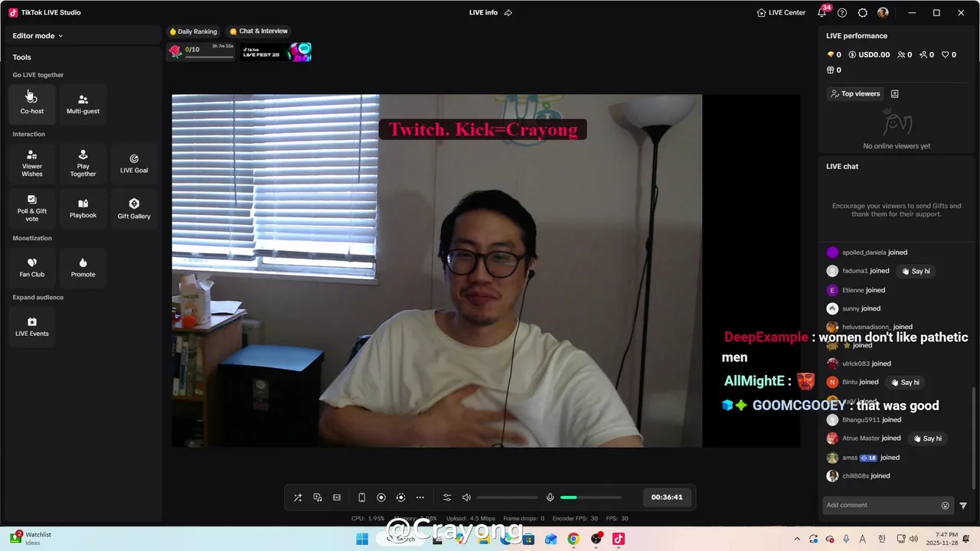Click sunny joined chat entry
The image size is (980, 551).
click(854, 308)
